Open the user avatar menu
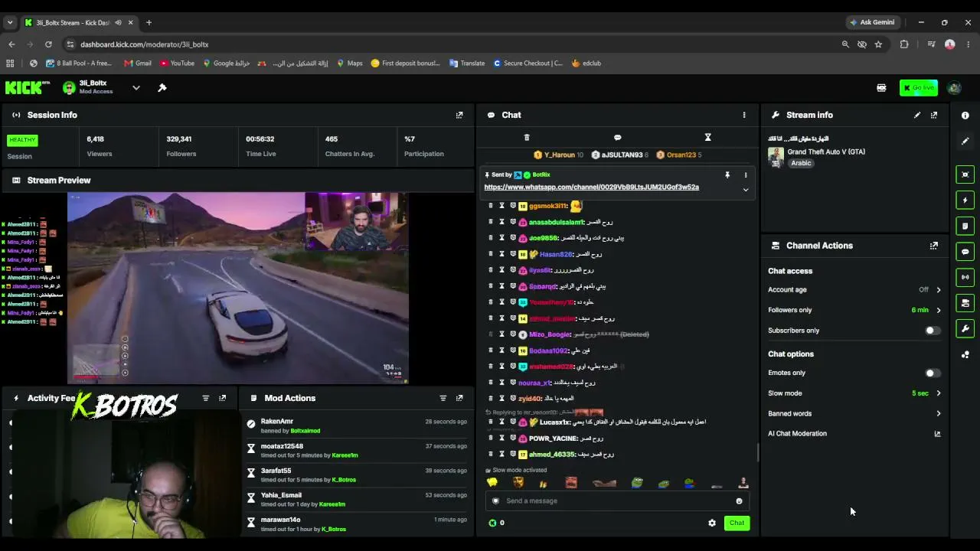 point(954,88)
